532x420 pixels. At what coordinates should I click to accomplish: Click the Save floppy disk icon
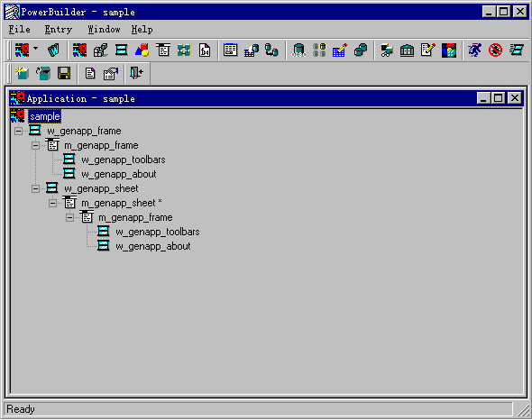(x=64, y=73)
